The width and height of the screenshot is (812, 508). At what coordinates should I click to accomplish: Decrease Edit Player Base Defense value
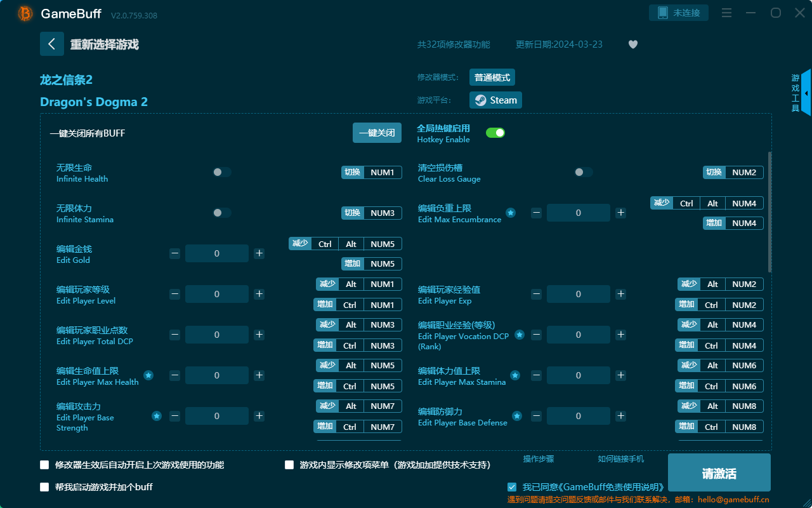click(x=536, y=416)
